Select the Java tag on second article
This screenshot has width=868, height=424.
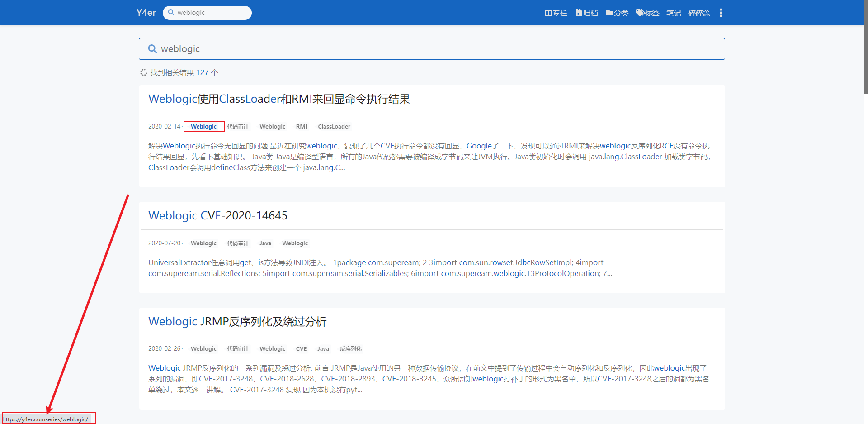[x=265, y=243]
